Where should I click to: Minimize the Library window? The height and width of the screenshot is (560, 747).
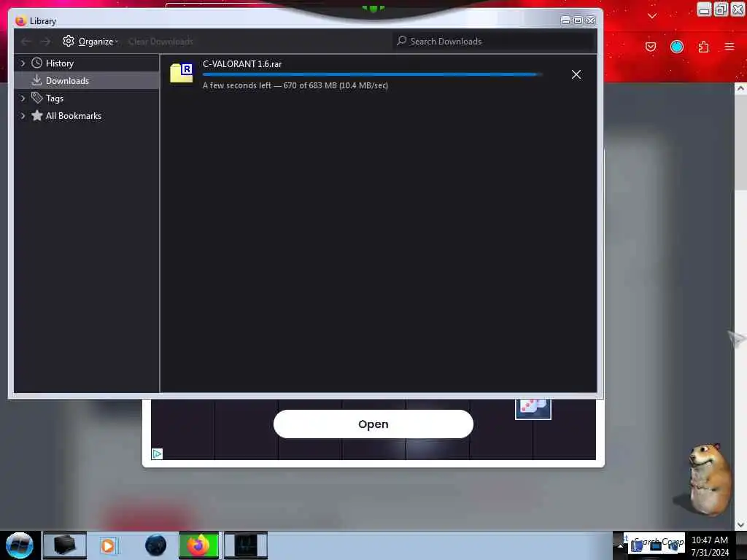[565, 20]
